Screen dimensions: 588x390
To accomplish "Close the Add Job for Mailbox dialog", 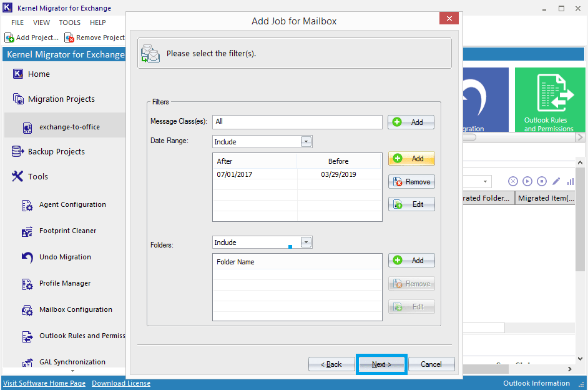I will tap(449, 18).
